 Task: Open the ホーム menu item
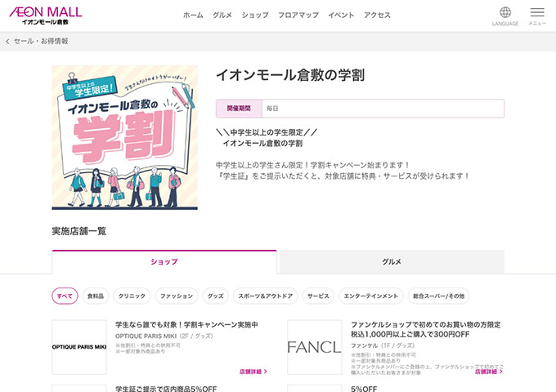tap(193, 16)
